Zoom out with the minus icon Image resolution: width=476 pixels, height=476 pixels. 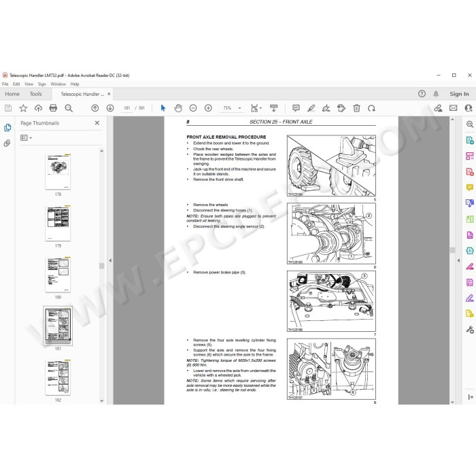193,108
